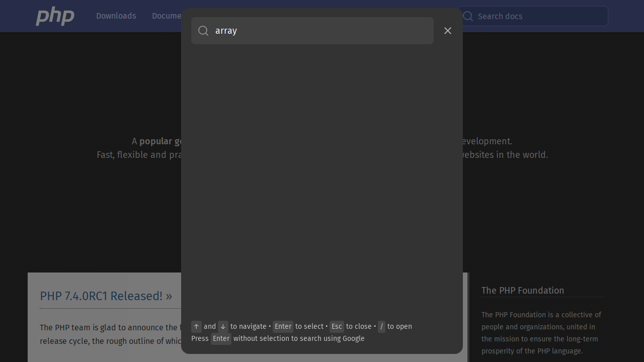
Task: Click the empty search results area
Action: point(322,181)
